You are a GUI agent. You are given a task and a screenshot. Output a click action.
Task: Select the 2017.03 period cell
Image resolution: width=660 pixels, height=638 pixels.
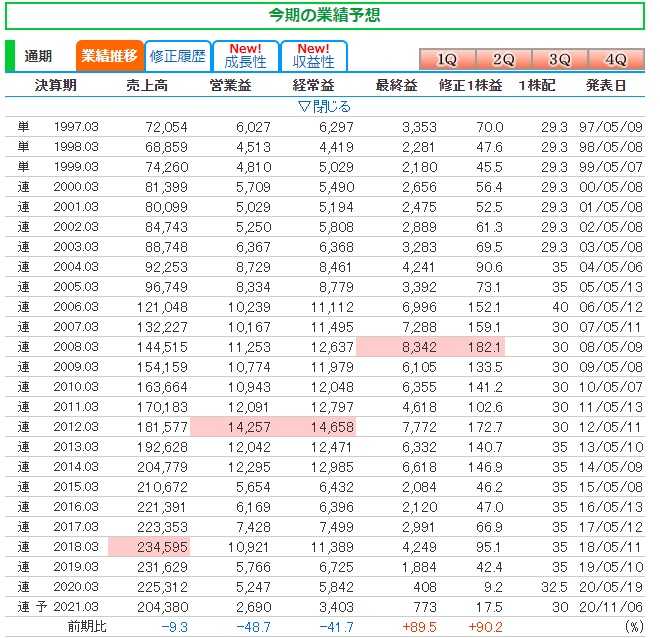(76, 526)
